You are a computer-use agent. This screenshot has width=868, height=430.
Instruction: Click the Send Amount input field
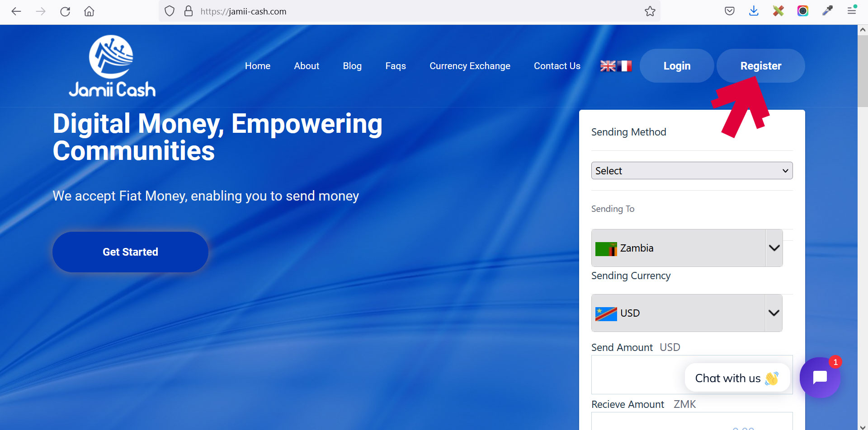click(637, 374)
